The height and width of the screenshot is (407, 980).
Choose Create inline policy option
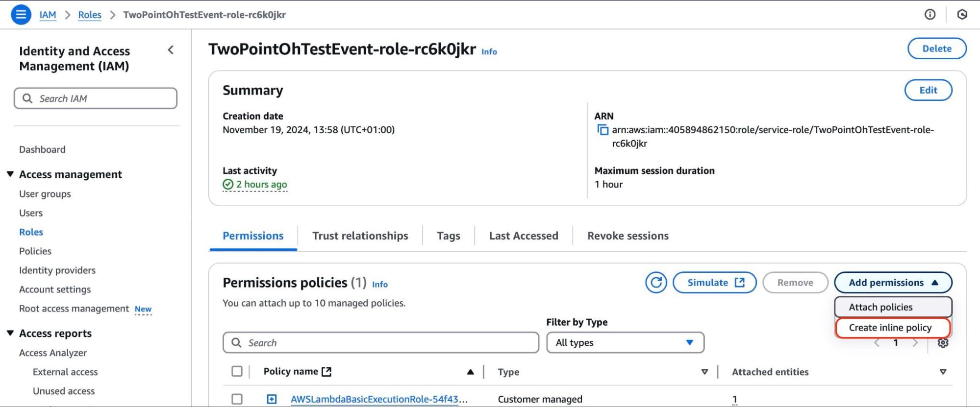tap(893, 328)
